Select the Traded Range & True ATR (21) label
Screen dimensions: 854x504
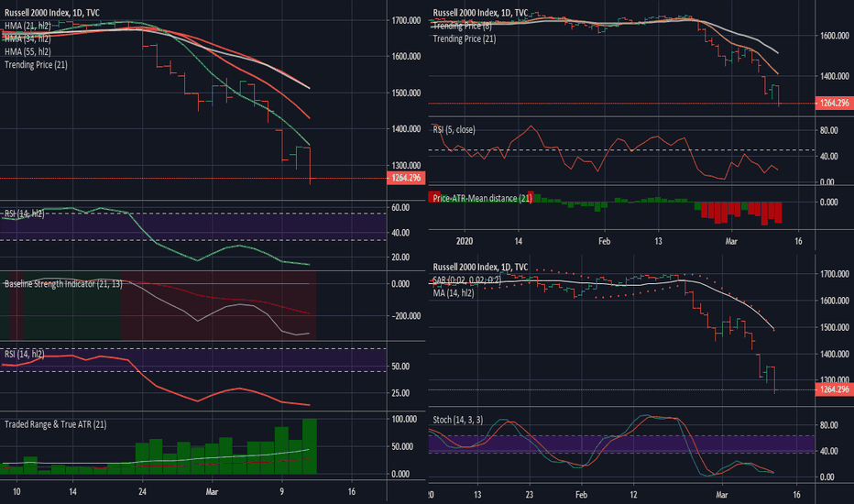pyautogui.click(x=56, y=424)
